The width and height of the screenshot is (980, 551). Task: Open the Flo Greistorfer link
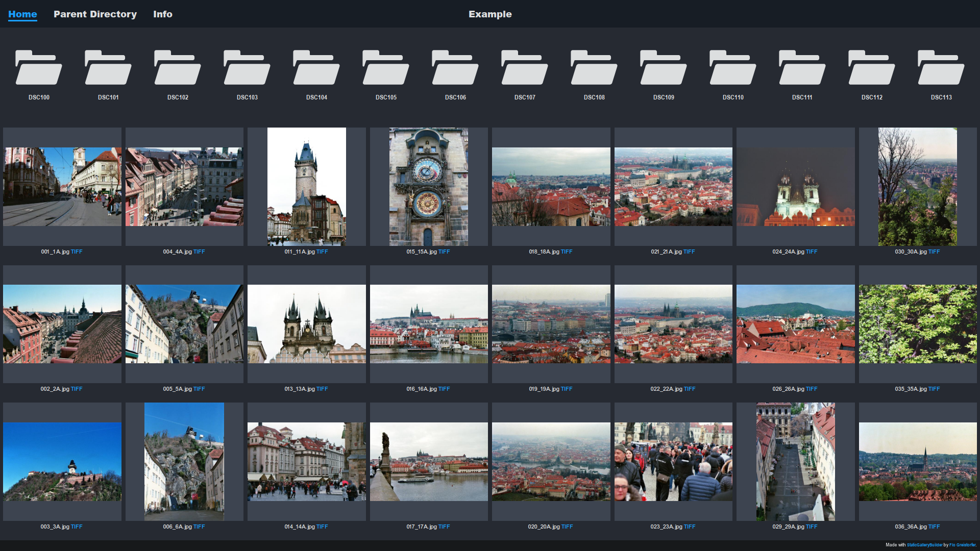point(963,544)
